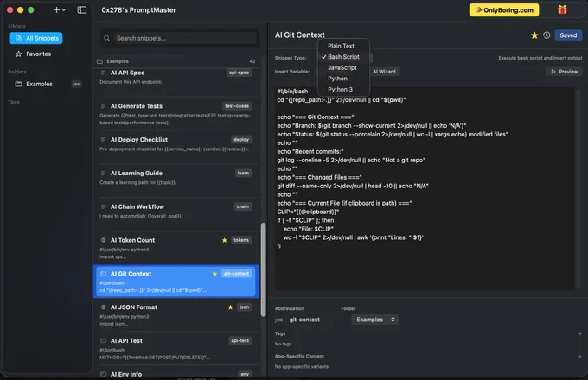Screen dimensions: 588x380
Task: Click the deploy tag badge
Action: [241, 140]
